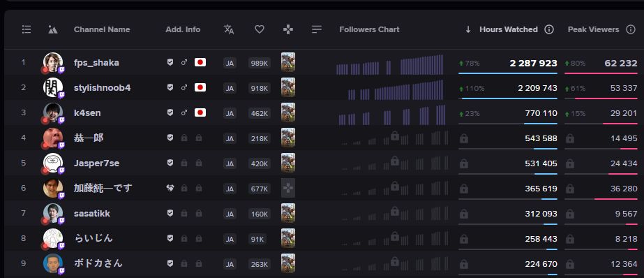This screenshot has height=278, width=644.
Task: Click the sort descending arrow by Hours Watched
Action: coord(467,29)
